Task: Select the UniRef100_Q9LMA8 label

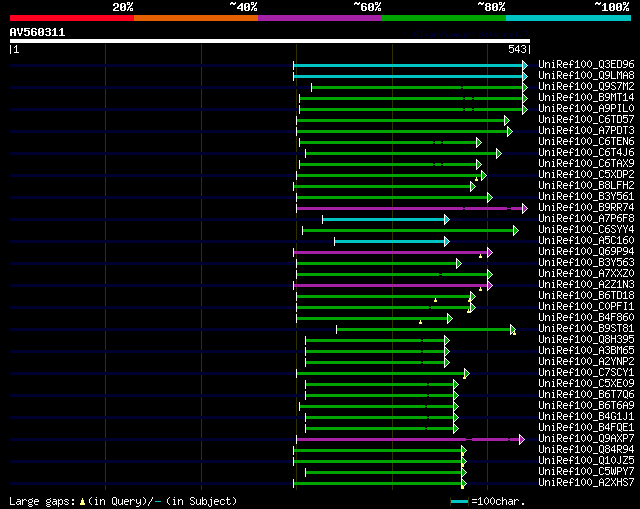Action: point(586,76)
